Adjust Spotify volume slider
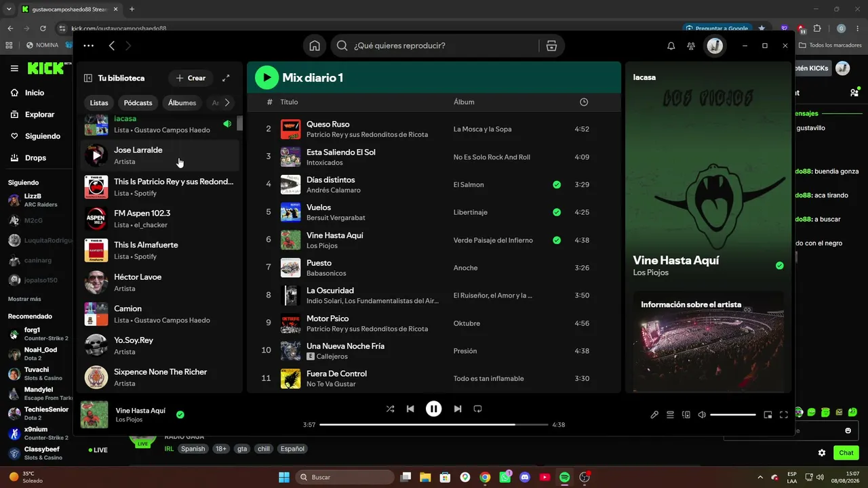 [733, 415]
